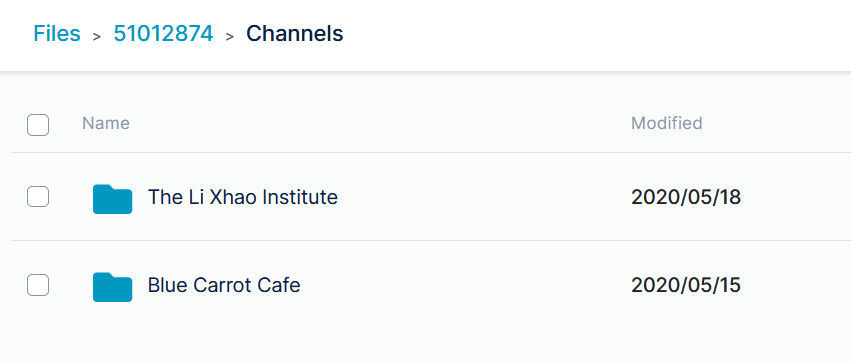Click the chevron separator after Files
This screenshot has height=363, width=851.
click(x=97, y=36)
